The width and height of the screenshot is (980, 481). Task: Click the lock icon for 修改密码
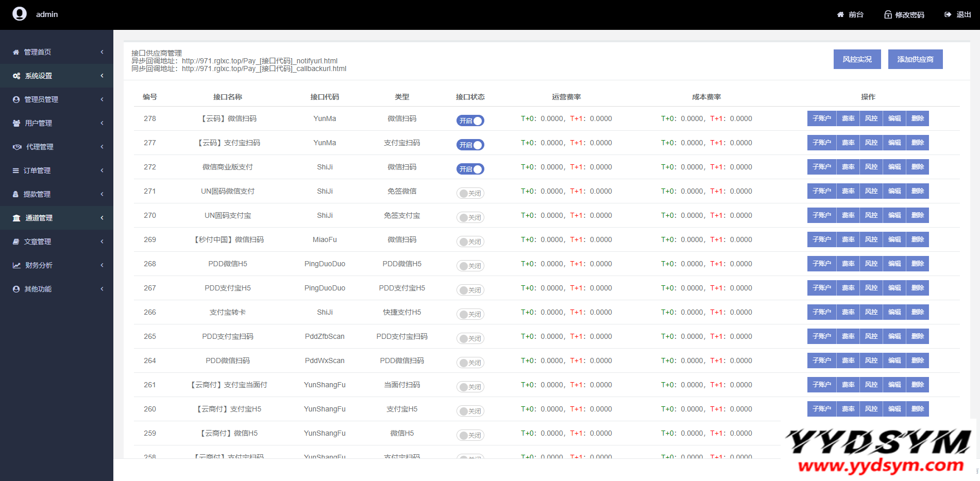pyautogui.click(x=888, y=14)
